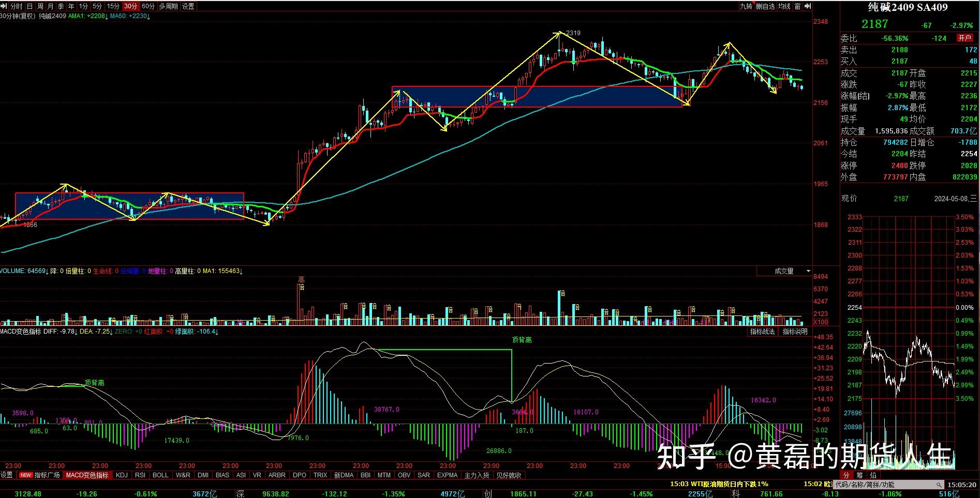Select the W&R indicator tab
The height and width of the screenshot is (498, 980).
pos(183,475)
